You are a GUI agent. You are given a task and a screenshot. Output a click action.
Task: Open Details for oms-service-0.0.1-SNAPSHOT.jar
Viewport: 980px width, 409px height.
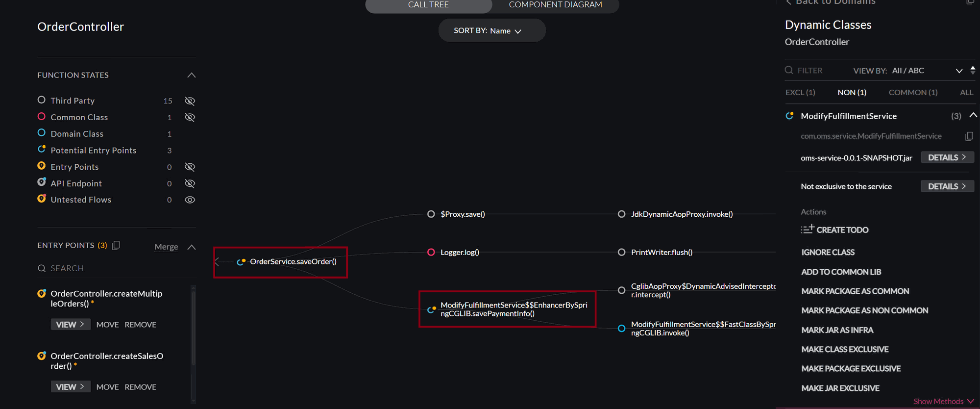[947, 157]
